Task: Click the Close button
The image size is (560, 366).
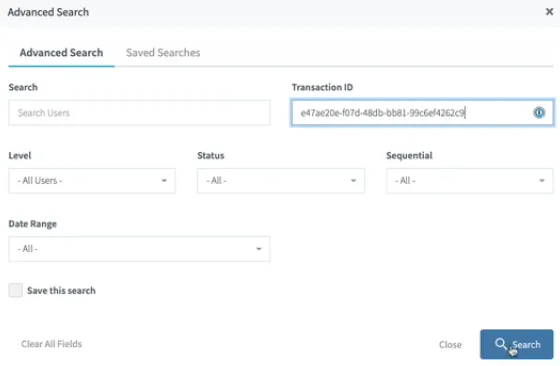Action: click(x=450, y=345)
